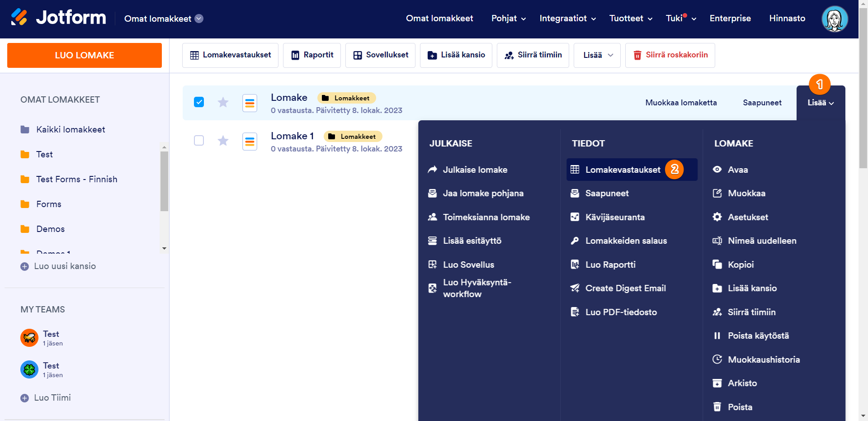Expand the Pohjat dropdown in the navbar

click(x=509, y=19)
